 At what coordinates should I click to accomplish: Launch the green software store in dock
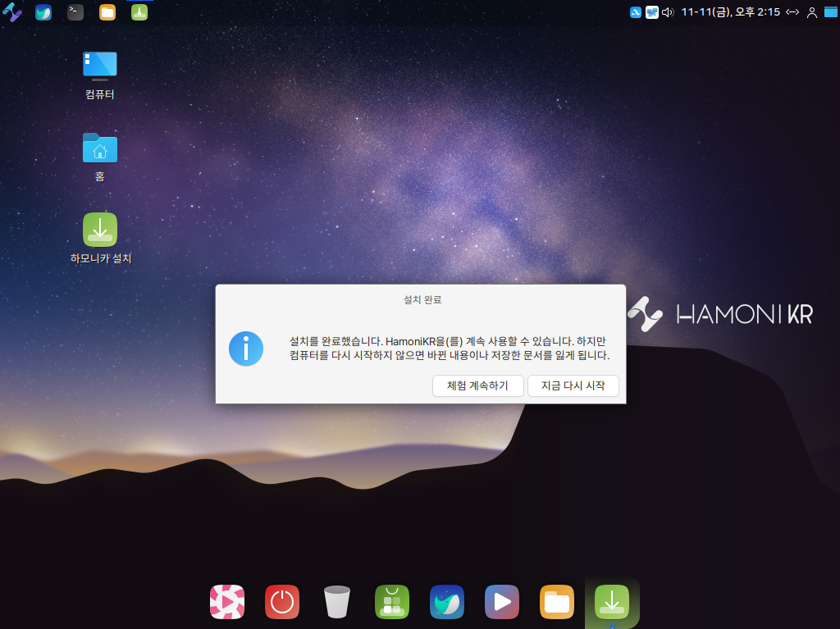click(392, 602)
